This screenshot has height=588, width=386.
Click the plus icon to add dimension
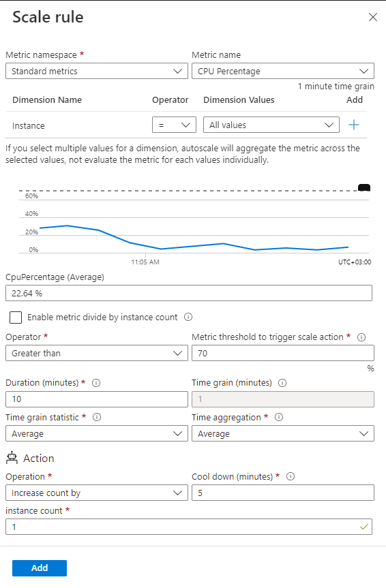point(354,125)
